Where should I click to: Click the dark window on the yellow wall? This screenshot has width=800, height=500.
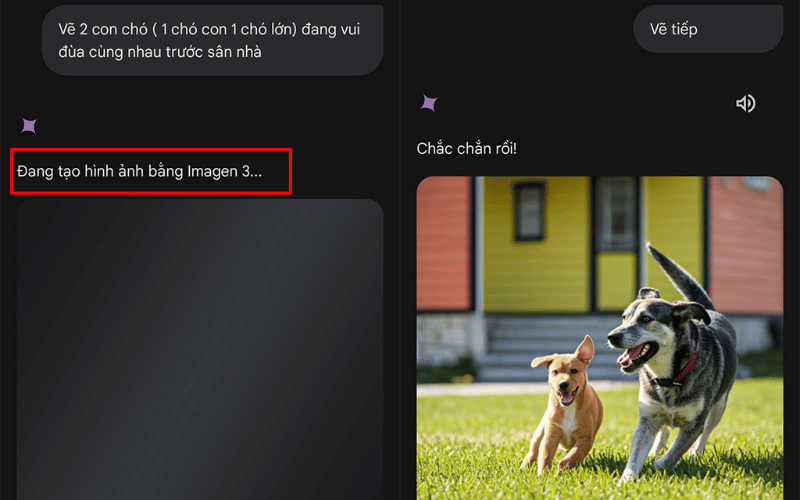tap(529, 211)
